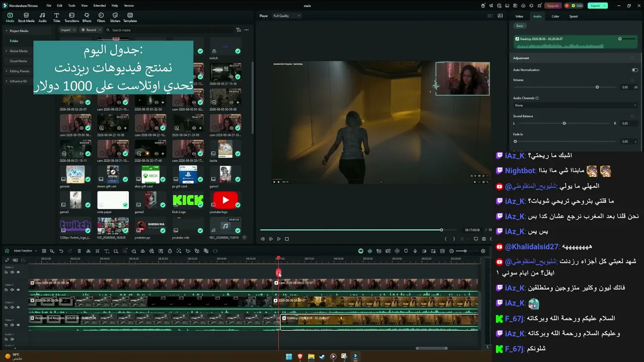Expand the Editing Presets section
The width and height of the screenshot is (644, 362).
point(7,71)
